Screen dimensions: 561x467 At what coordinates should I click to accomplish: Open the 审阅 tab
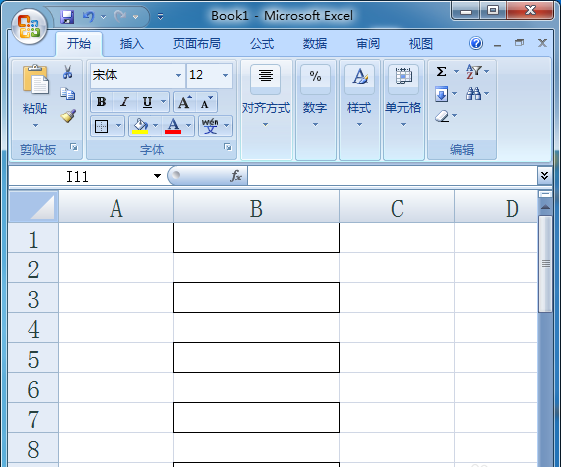click(368, 44)
